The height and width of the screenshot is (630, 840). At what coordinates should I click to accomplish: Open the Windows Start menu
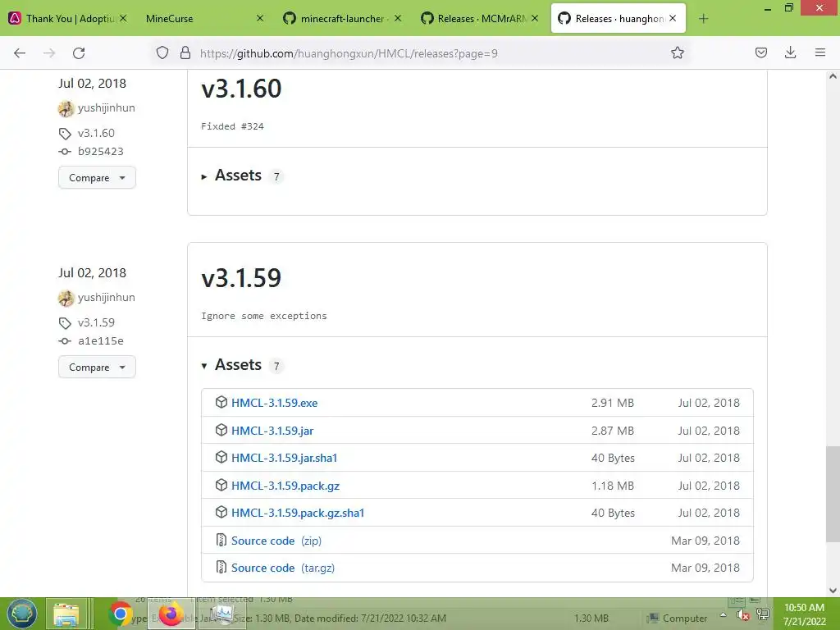click(22, 614)
